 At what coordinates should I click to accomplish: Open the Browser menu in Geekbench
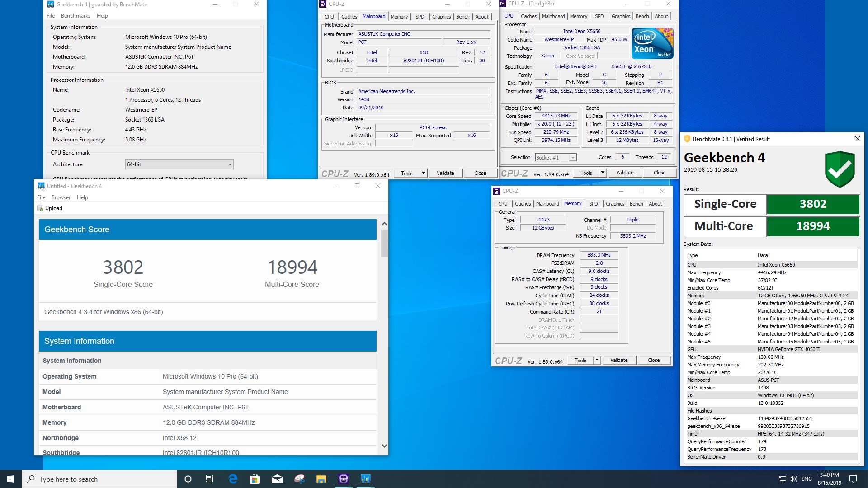point(61,197)
